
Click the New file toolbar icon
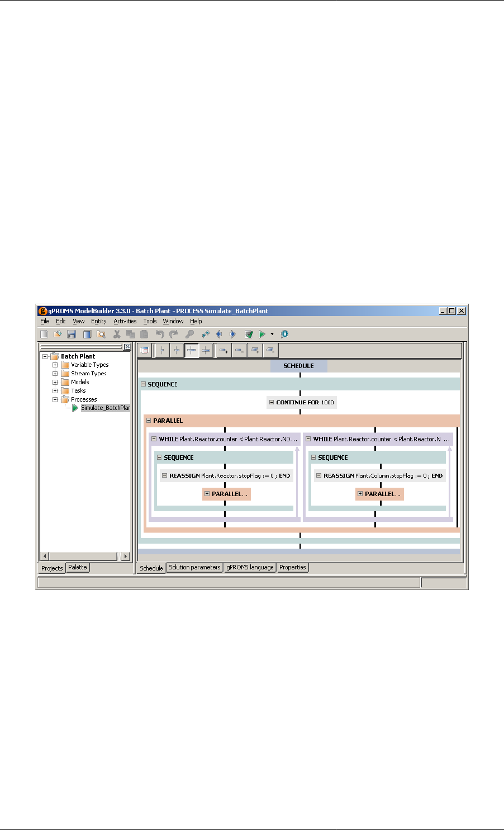point(44,334)
